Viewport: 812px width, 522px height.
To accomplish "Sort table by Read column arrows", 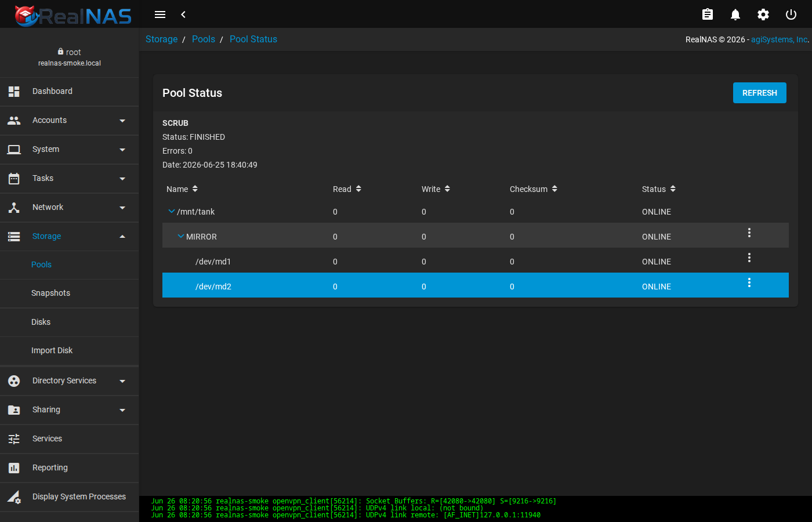I will 358,189.
